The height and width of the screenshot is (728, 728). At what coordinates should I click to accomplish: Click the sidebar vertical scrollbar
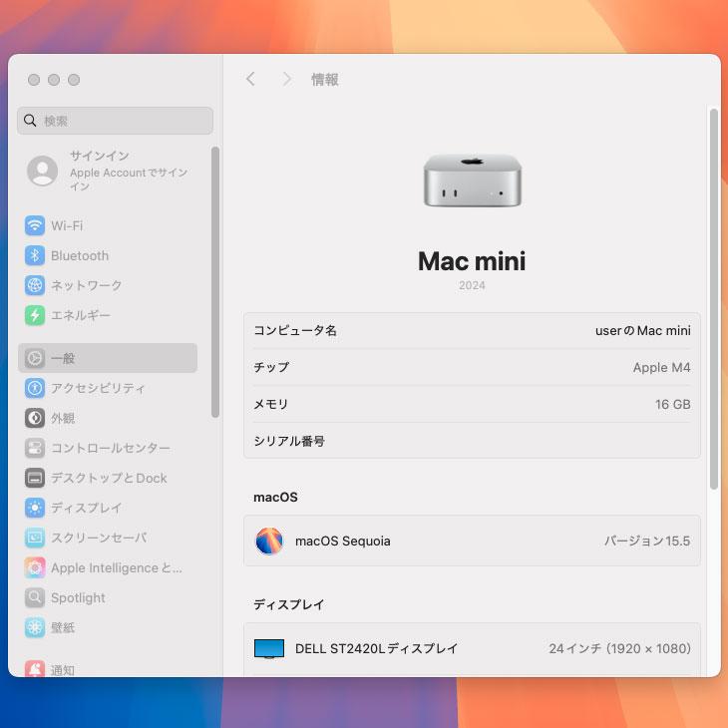pos(215,282)
